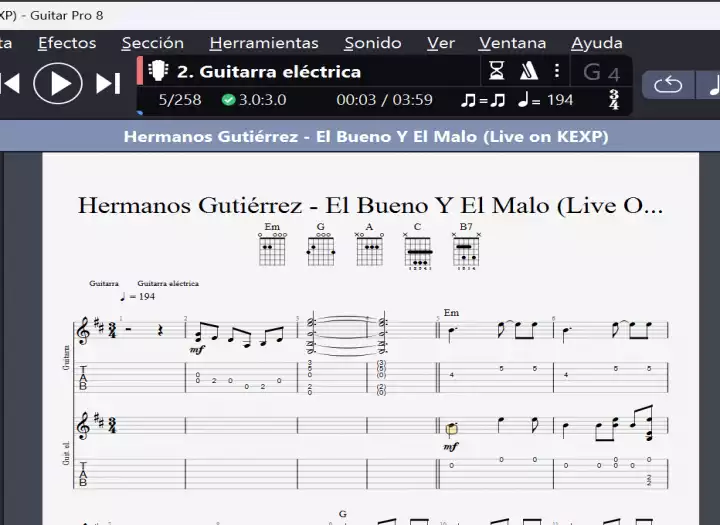Click the green 3.0:3.0 bar status indicator
The image size is (720, 525).
click(254, 100)
